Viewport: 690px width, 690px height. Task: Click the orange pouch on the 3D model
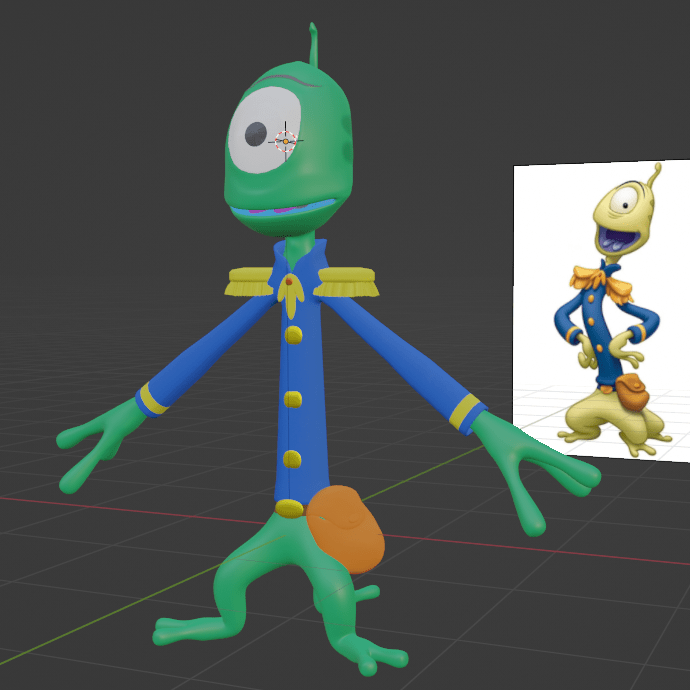(346, 529)
